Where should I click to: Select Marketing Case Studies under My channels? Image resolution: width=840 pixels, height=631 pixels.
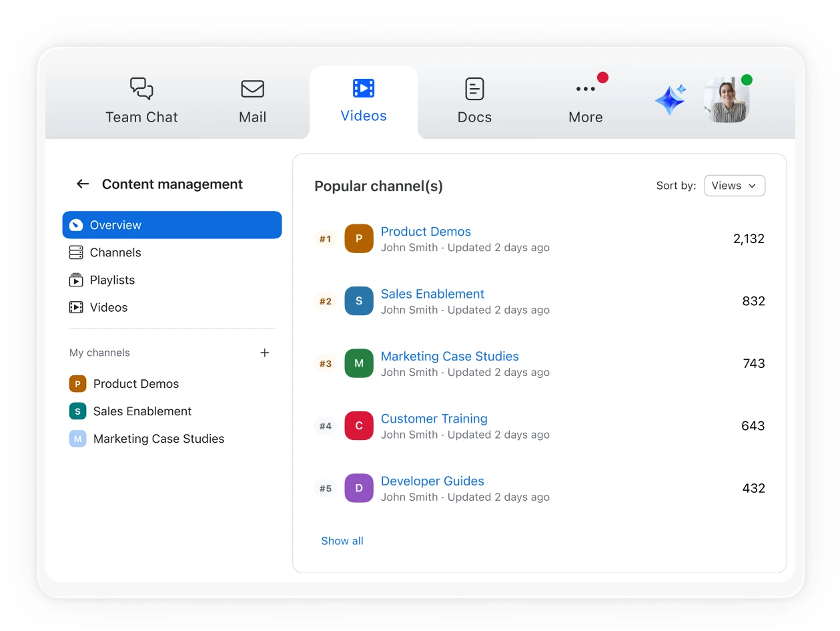click(158, 439)
